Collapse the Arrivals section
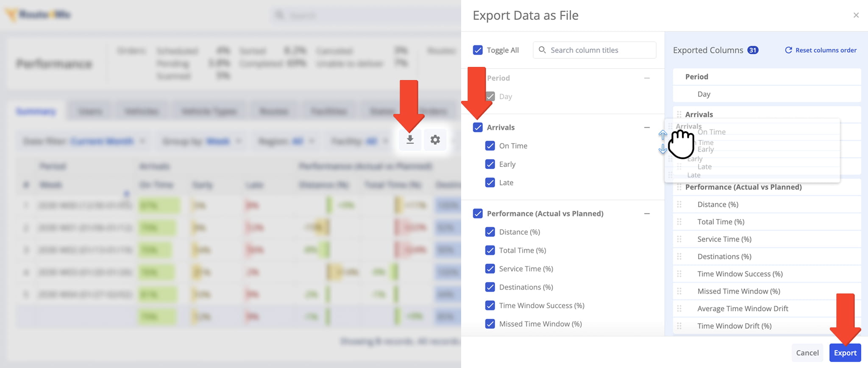 647,127
